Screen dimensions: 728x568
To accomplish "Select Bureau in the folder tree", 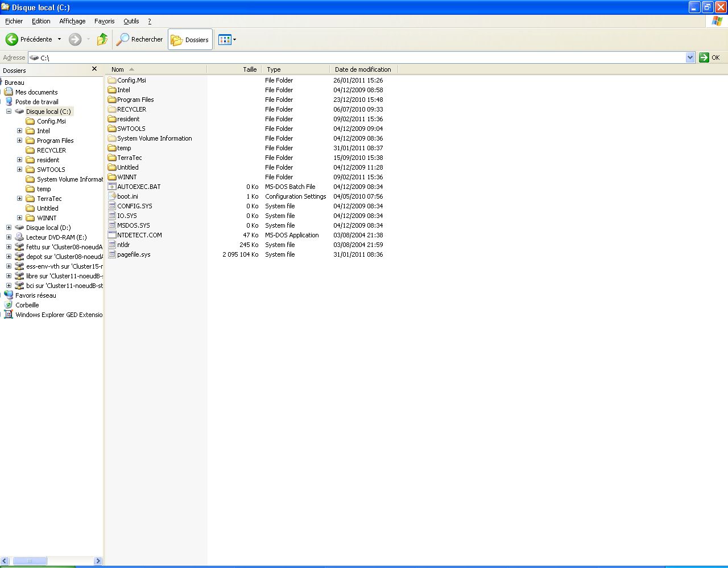I will pos(14,83).
